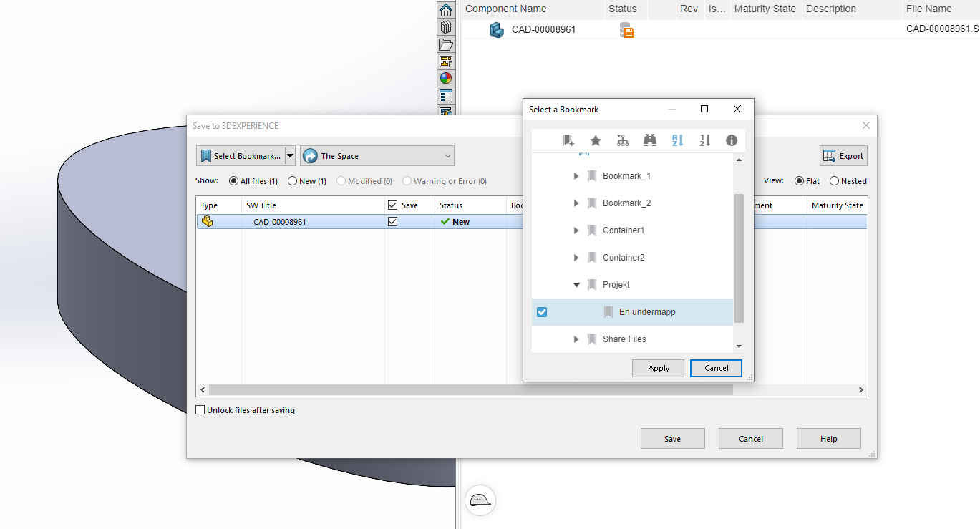Open the Appearances color ball tab icon
Screen dimensions: 980x529
pyautogui.click(x=446, y=79)
